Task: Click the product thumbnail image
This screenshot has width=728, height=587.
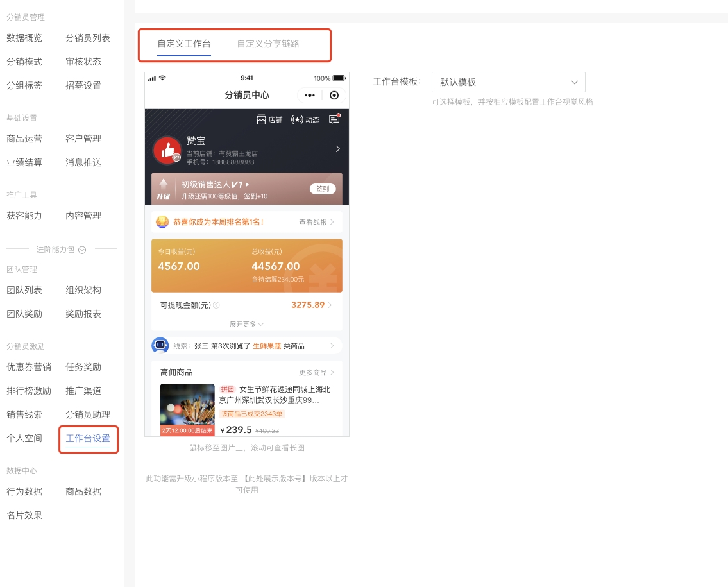Action: coord(187,409)
